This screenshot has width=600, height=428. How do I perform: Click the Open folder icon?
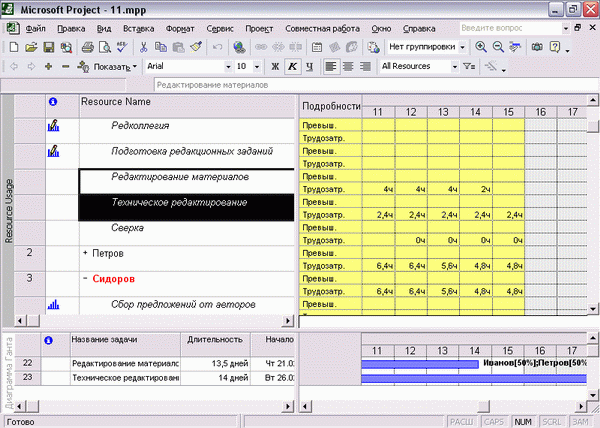click(31, 47)
